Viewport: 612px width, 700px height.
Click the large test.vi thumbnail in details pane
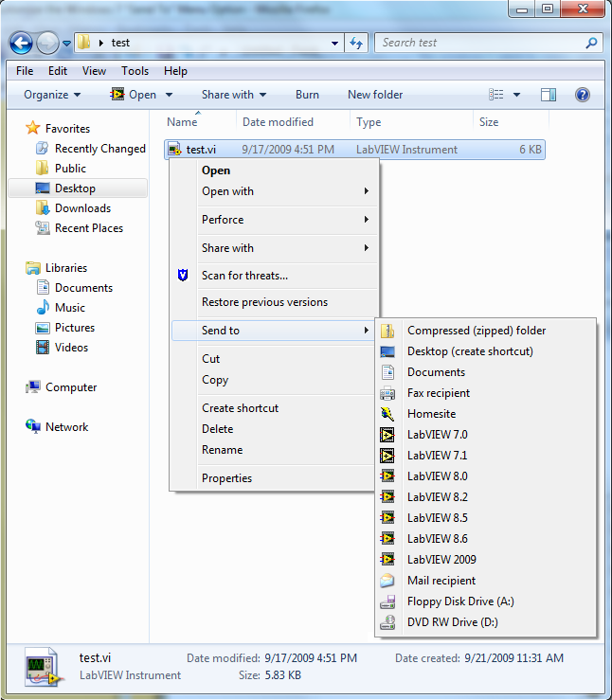44,667
